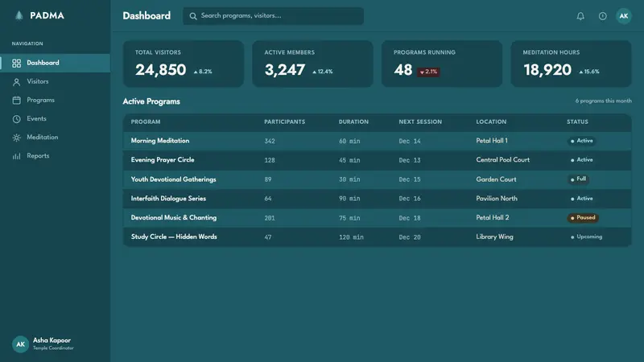Open Reports in navigation
The image size is (644, 362).
[55, 156]
